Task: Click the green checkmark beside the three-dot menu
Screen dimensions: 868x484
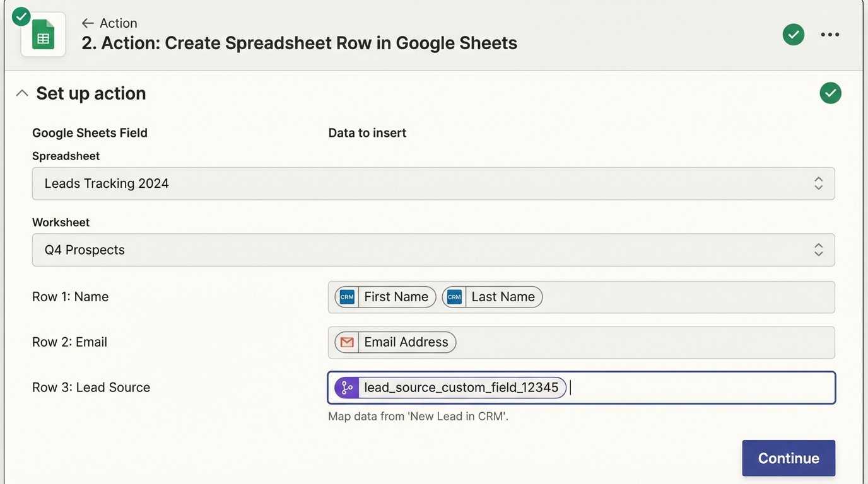Action: pos(793,35)
